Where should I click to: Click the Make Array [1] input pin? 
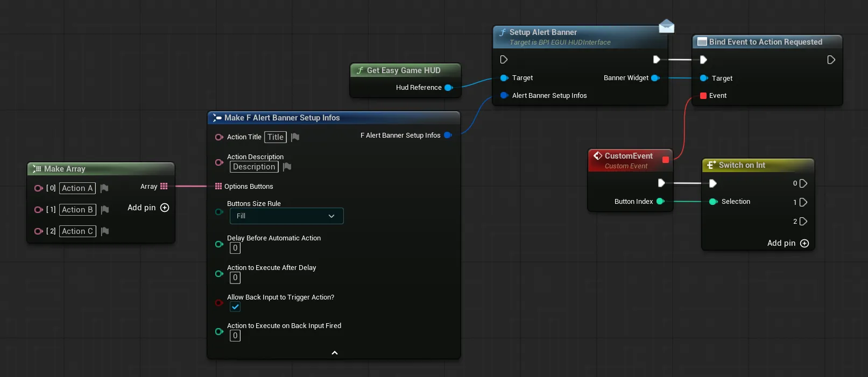point(38,210)
